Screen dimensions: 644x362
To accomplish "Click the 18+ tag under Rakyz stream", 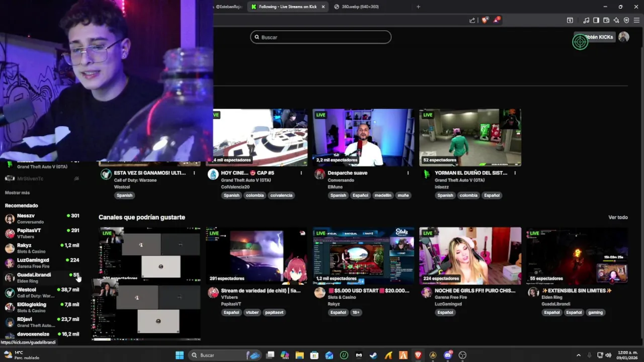I will (356, 313).
